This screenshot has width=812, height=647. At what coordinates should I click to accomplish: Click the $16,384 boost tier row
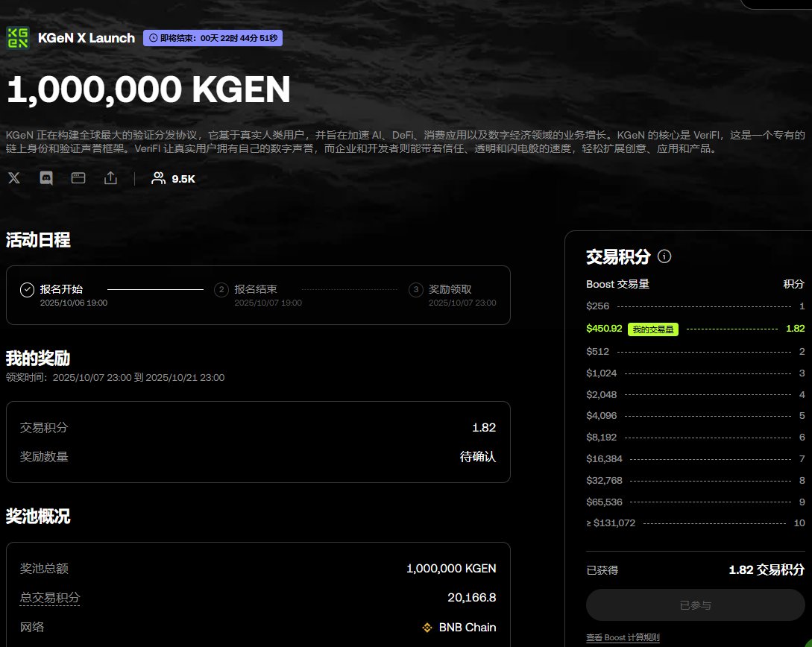click(695, 458)
